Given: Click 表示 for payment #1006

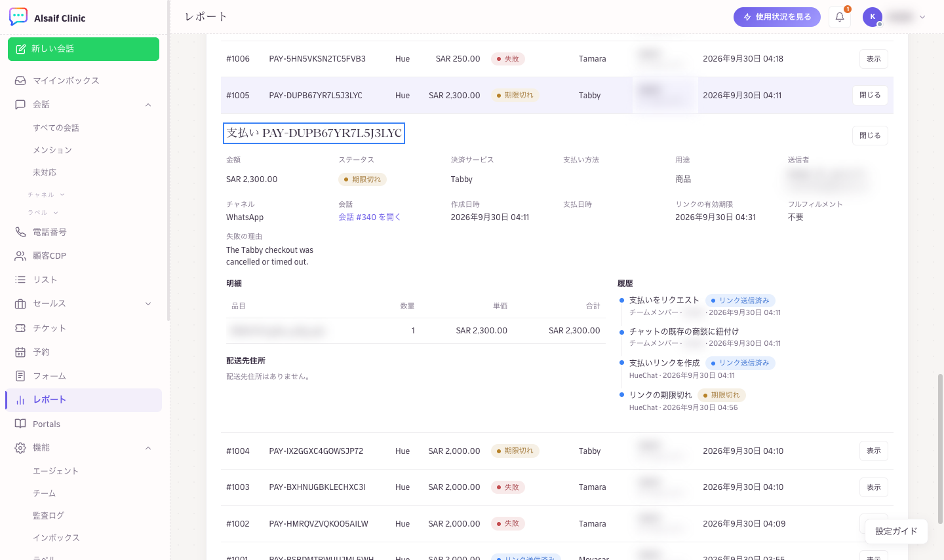Looking at the screenshot, I should click(874, 59).
